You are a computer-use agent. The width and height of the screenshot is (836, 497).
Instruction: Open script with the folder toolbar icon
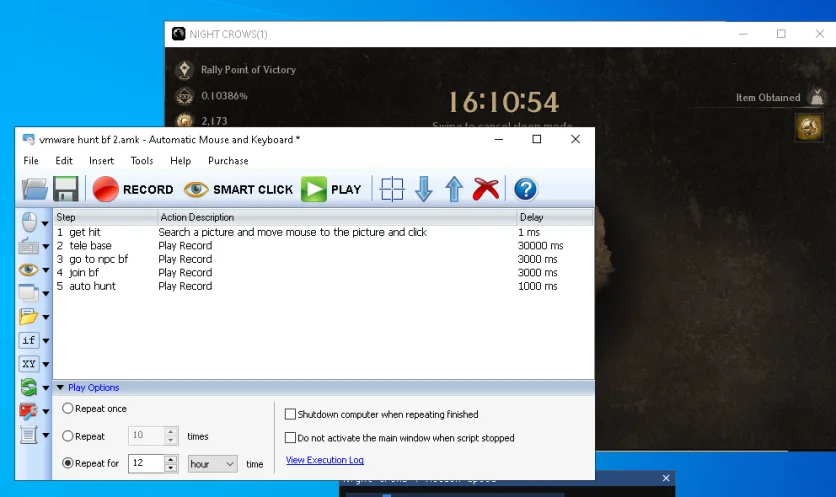click(x=35, y=189)
